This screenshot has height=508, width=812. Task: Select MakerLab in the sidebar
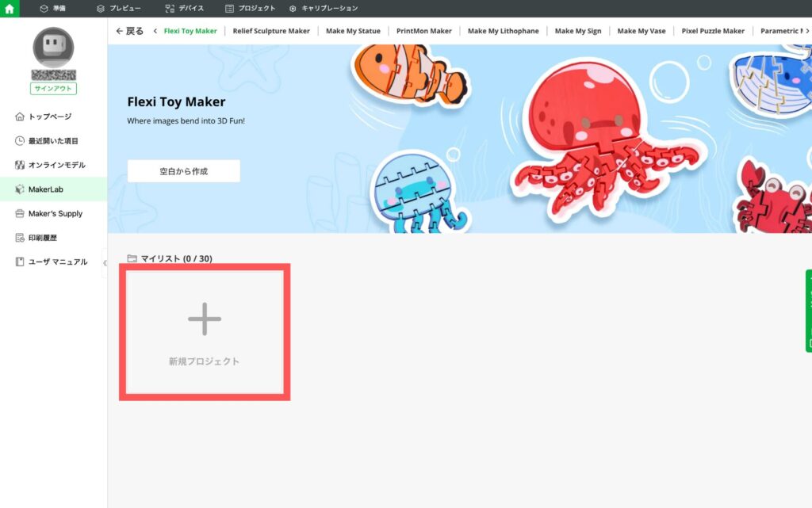click(53, 189)
